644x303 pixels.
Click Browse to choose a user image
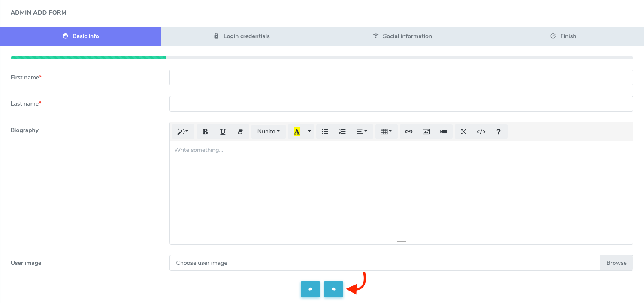[617, 263]
